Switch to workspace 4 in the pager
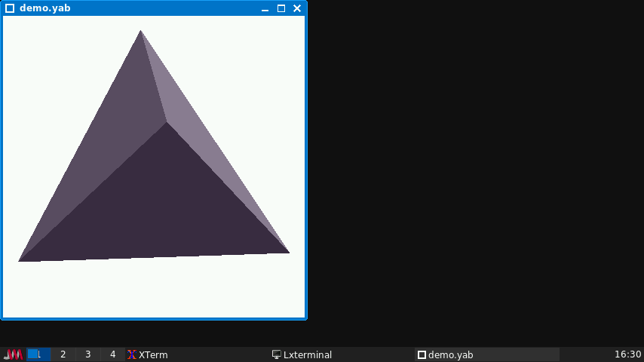Screen dimensions: 644x362 (x=113, y=354)
